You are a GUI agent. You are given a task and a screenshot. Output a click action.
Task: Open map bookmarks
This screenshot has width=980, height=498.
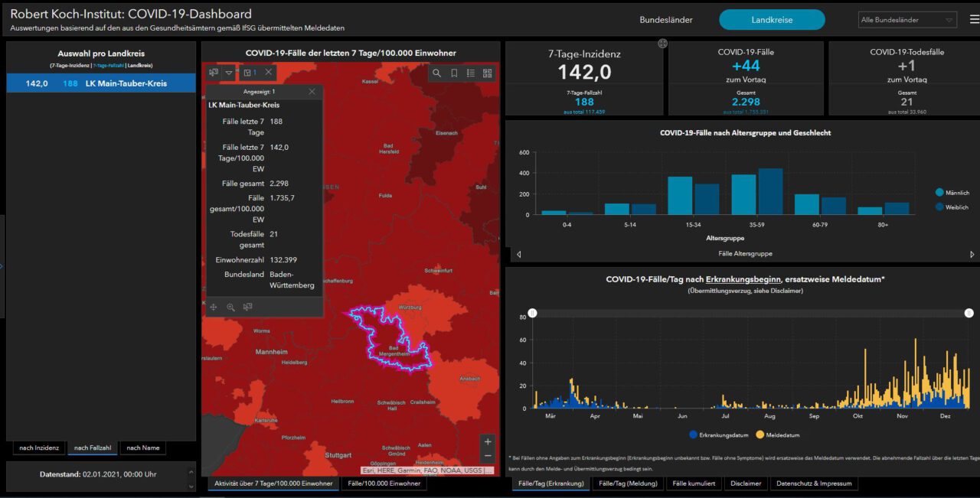coord(454,73)
